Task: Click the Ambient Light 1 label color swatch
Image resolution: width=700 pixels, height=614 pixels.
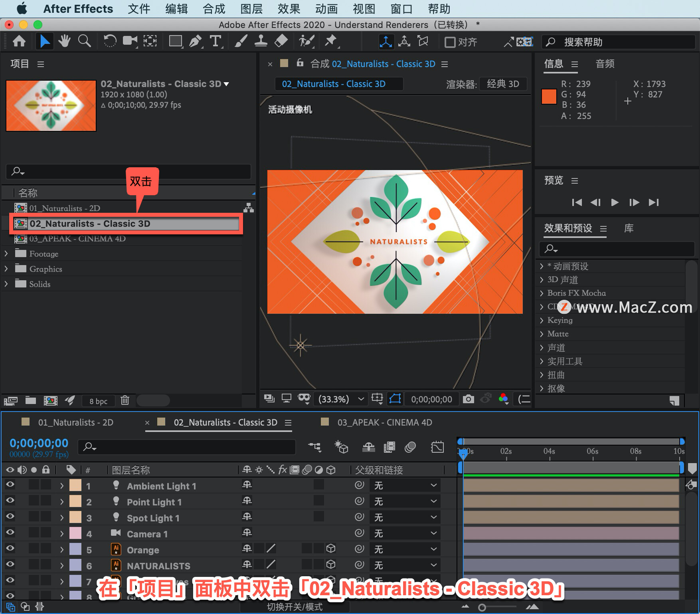Action: click(75, 485)
